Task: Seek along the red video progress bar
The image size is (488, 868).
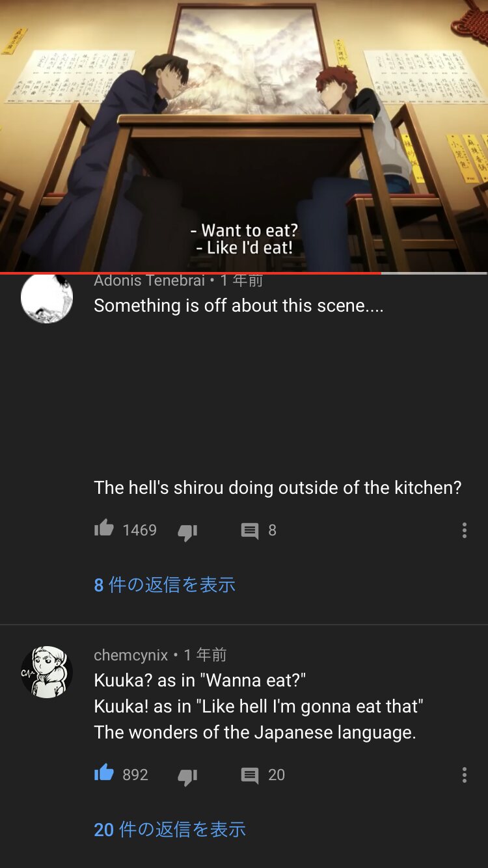Action: coord(243,273)
